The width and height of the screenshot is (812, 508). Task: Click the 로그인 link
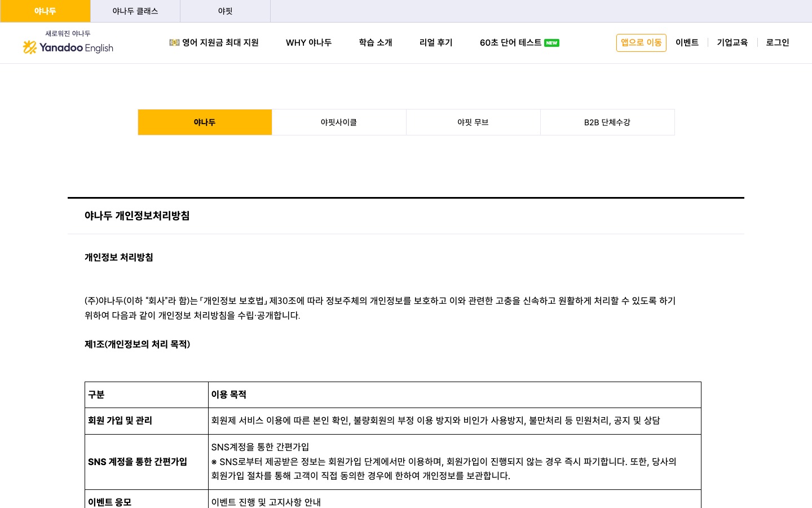tap(777, 42)
